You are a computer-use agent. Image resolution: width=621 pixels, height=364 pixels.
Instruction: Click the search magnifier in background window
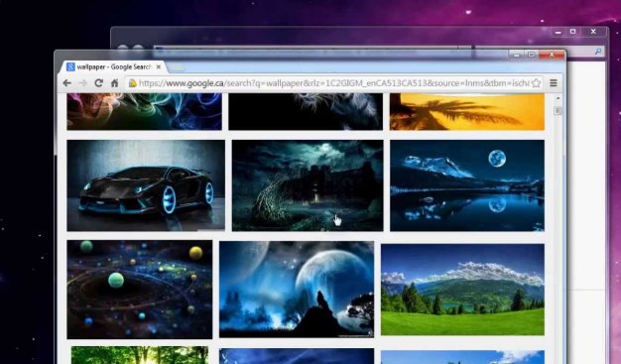point(598,52)
